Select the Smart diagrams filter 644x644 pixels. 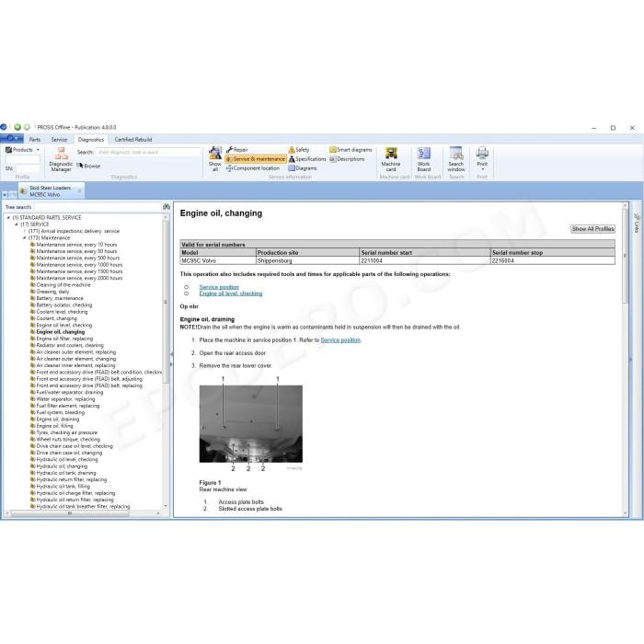pyautogui.click(x=351, y=150)
